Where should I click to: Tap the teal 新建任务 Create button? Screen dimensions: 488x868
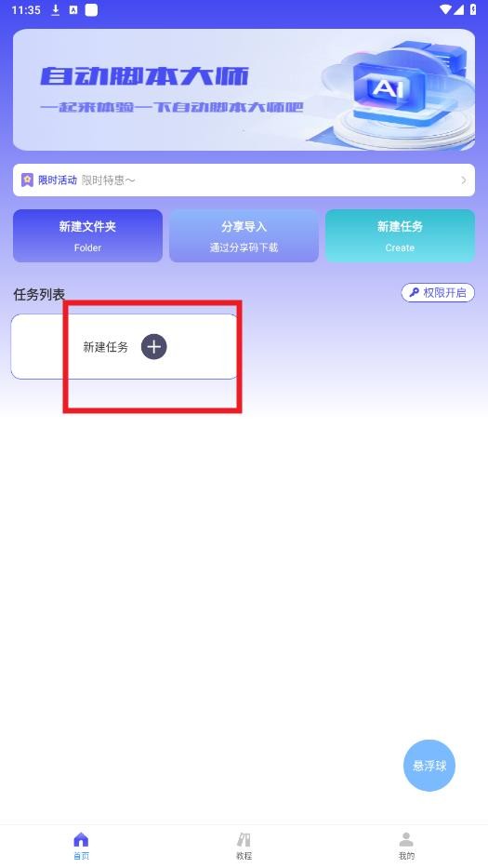tap(400, 235)
